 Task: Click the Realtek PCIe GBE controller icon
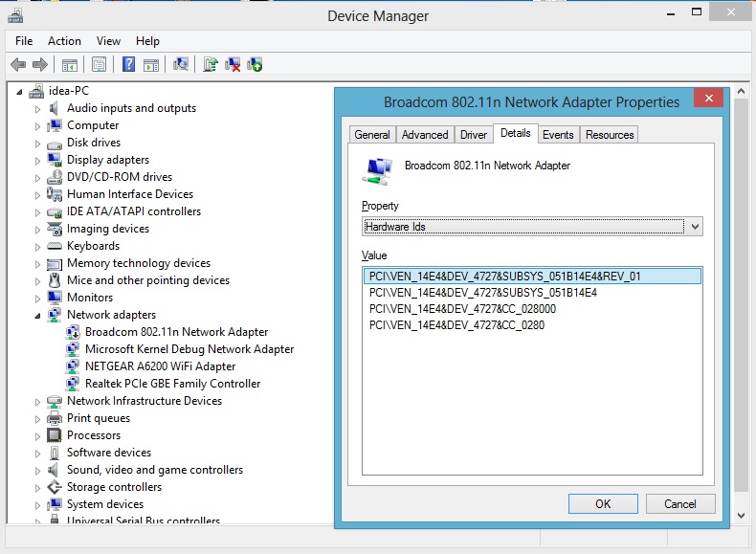click(73, 384)
